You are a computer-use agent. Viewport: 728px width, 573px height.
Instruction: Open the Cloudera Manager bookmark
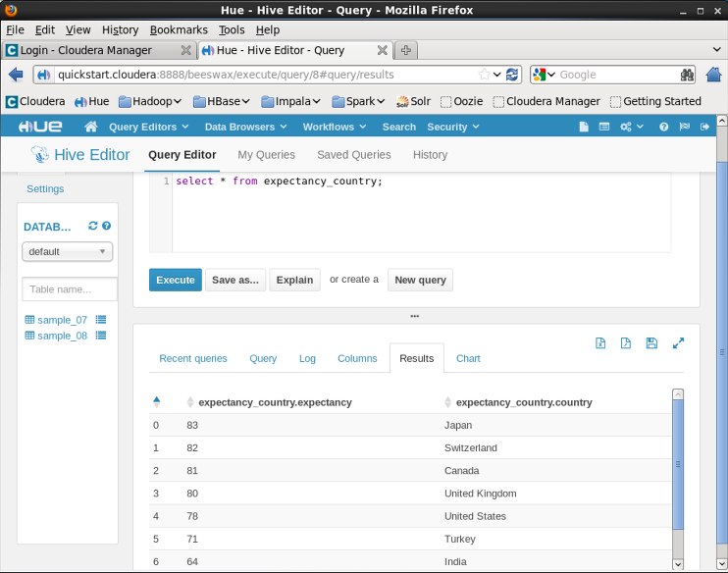click(546, 101)
